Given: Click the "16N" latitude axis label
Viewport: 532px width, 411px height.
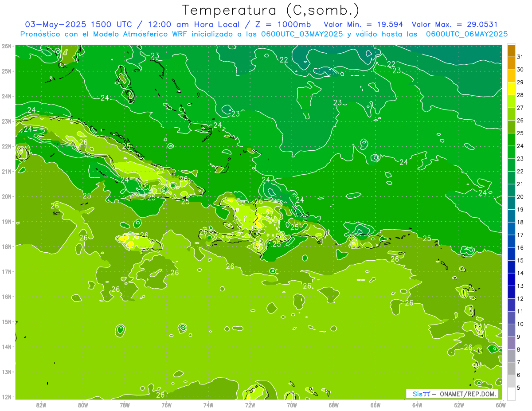Looking at the screenshot, I should coord(6,297).
